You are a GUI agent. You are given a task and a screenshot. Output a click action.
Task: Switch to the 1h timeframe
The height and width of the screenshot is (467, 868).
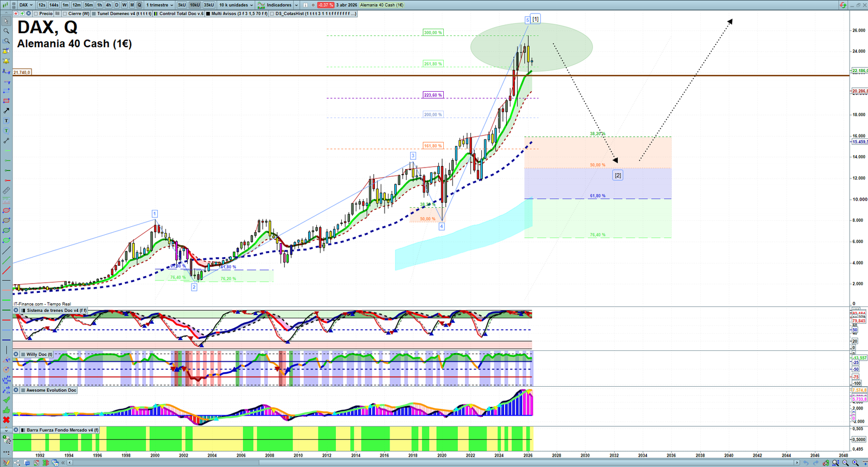pos(99,5)
